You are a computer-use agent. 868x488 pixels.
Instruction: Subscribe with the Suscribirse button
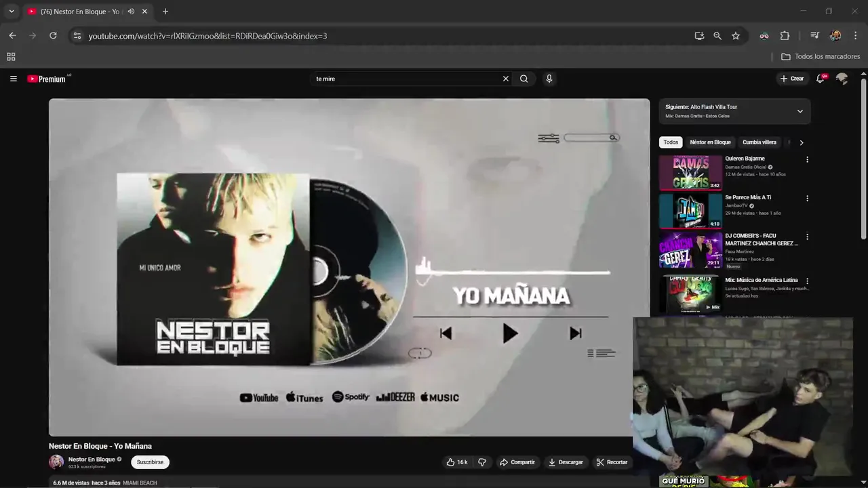pyautogui.click(x=150, y=462)
